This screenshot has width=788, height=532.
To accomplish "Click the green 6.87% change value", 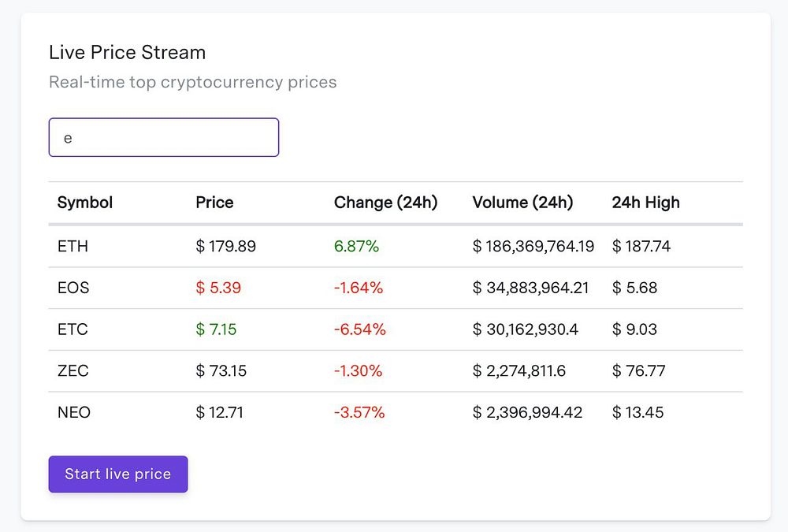I will tap(356, 247).
